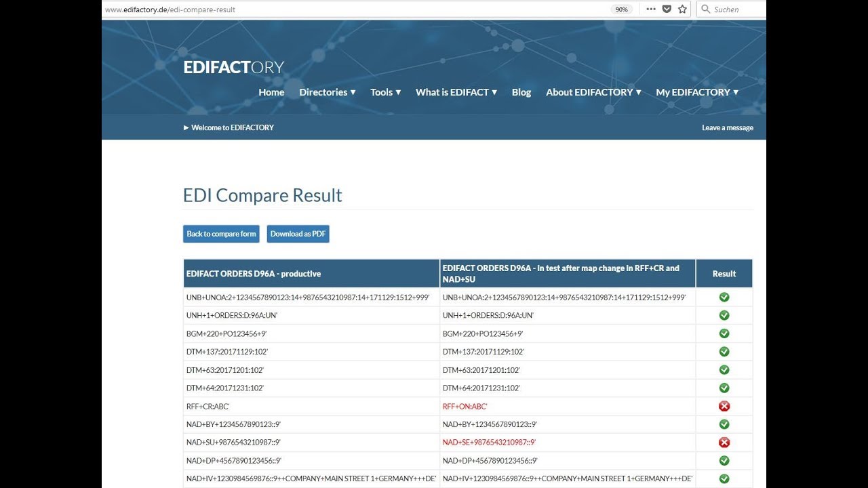Select the red NAD+SE+9876543210987::9' text
The height and width of the screenshot is (488, 868).
pyautogui.click(x=489, y=443)
